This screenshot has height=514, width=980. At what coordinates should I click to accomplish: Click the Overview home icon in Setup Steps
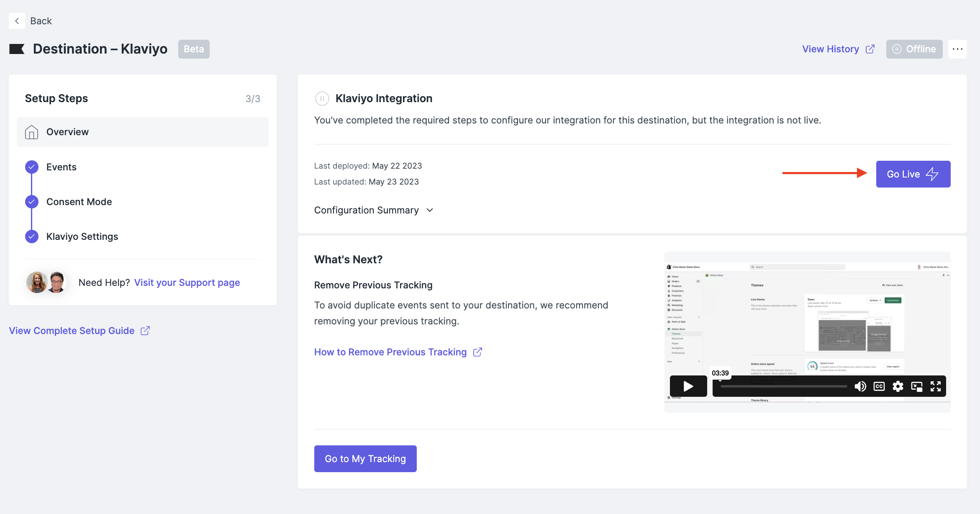[x=31, y=131]
